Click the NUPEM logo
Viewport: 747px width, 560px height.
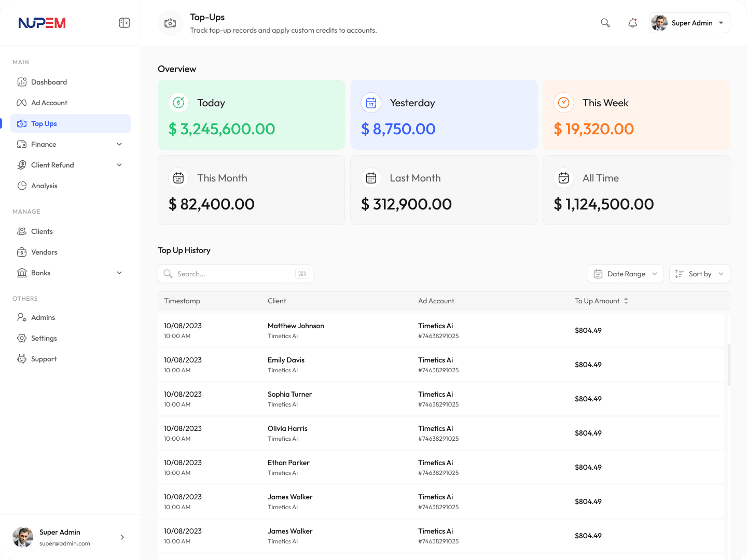[42, 23]
